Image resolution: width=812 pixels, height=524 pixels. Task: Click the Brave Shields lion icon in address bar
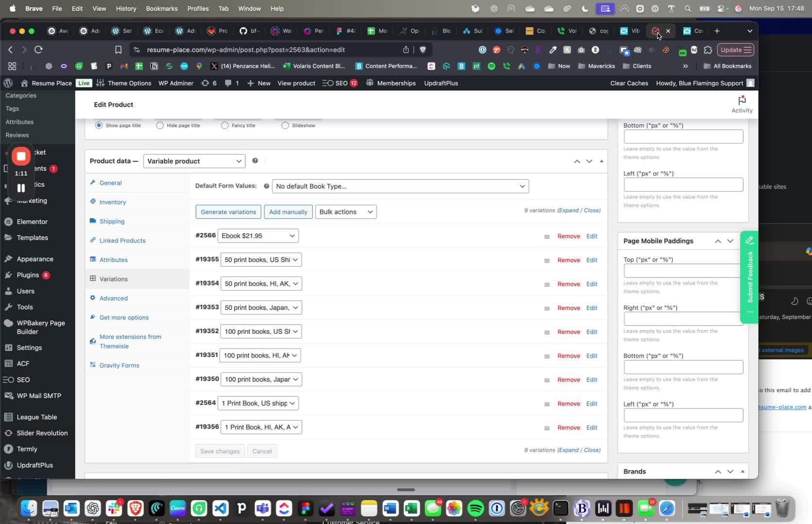coord(423,49)
